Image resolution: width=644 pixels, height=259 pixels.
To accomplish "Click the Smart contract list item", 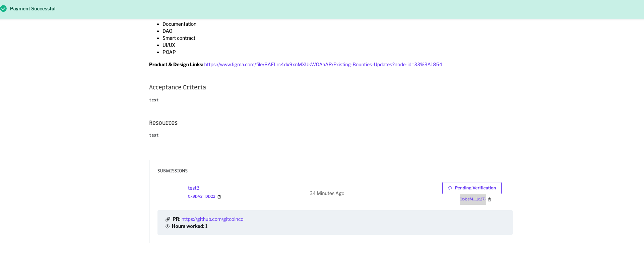I will (179, 38).
